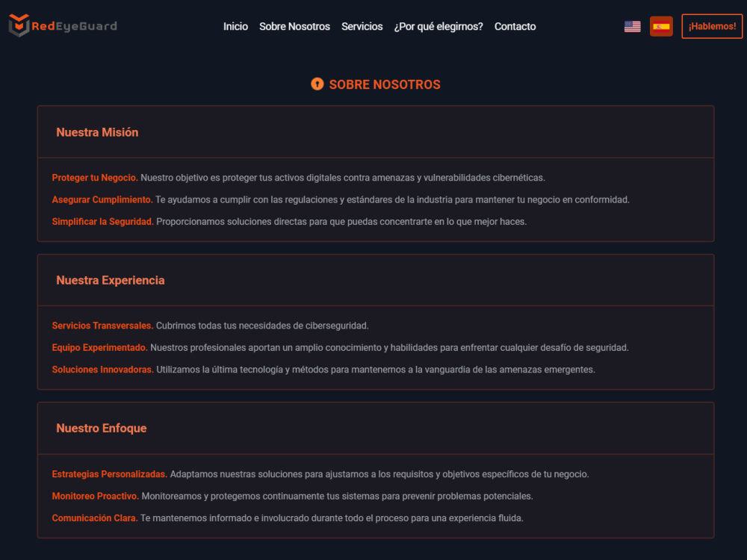
Task: Go to Sobre Nosotros in navigation
Action: click(294, 27)
